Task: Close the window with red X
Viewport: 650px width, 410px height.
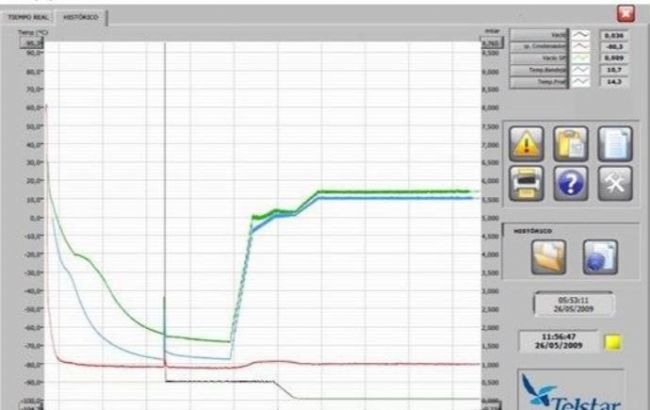Action: click(x=626, y=14)
